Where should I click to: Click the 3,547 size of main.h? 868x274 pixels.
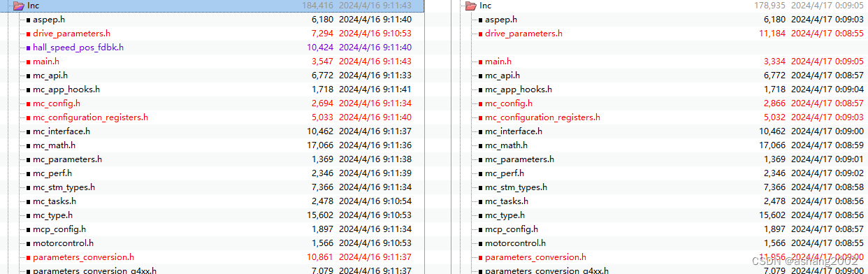pos(322,62)
